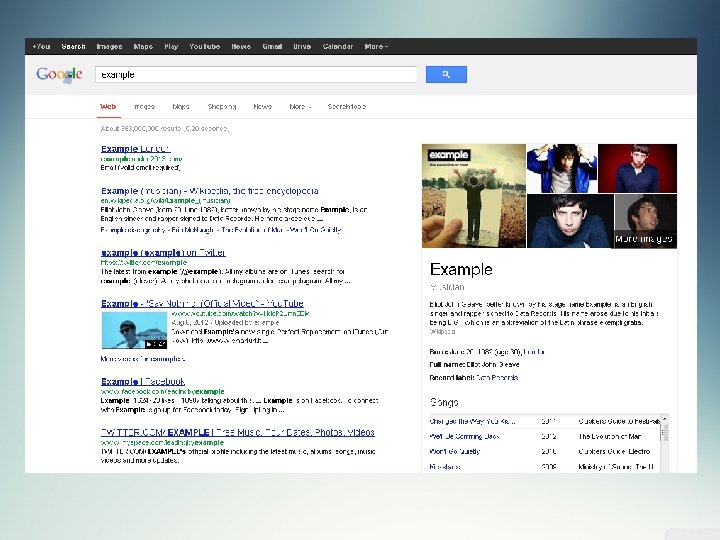
Task: Play the 'Say Nothing' video thumbnail
Action: pos(134,330)
